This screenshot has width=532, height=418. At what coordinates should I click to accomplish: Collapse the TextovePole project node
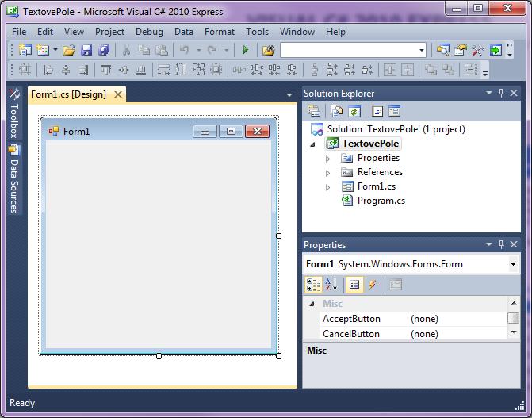(313, 144)
